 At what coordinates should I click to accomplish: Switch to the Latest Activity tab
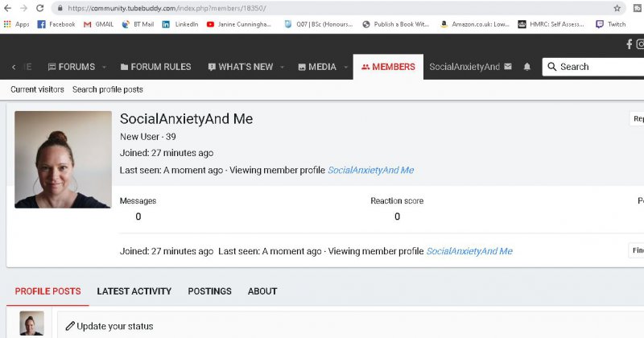tap(134, 291)
